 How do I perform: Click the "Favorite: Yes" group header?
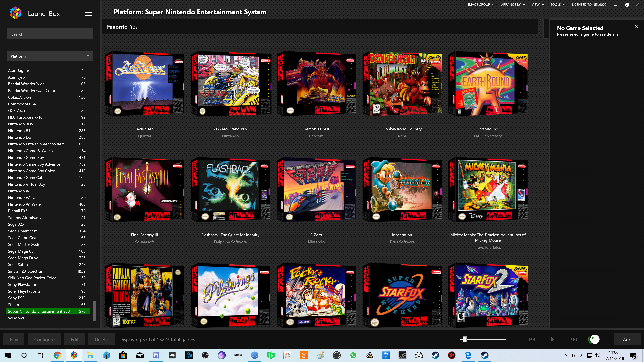click(x=319, y=27)
